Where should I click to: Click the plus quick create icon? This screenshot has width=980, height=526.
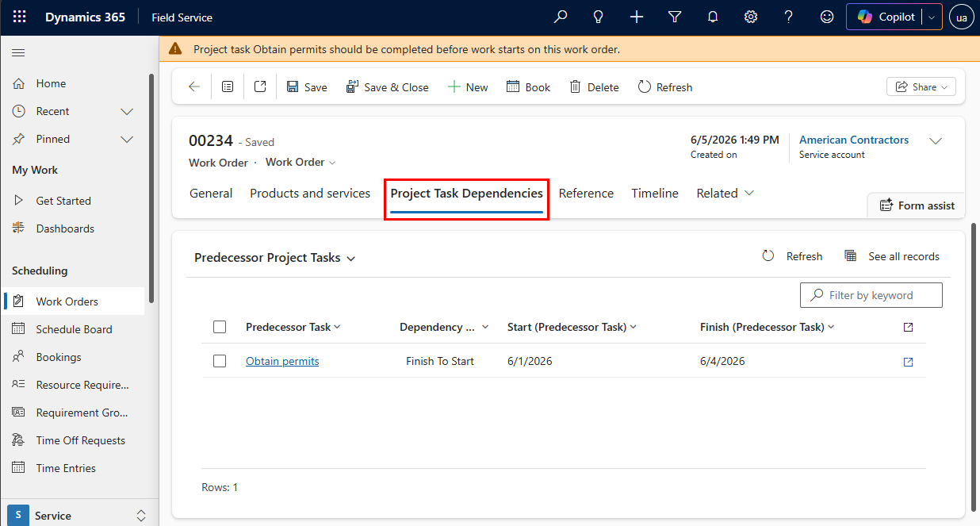[637, 17]
